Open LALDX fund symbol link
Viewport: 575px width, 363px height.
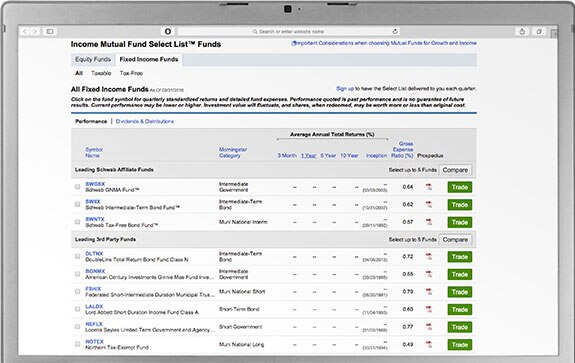(94, 307)
